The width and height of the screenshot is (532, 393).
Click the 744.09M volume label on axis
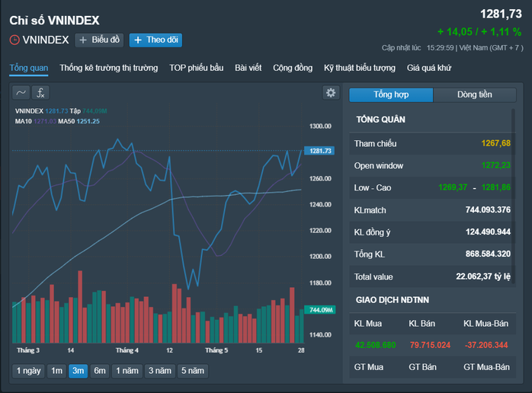(x=320, y=309)
